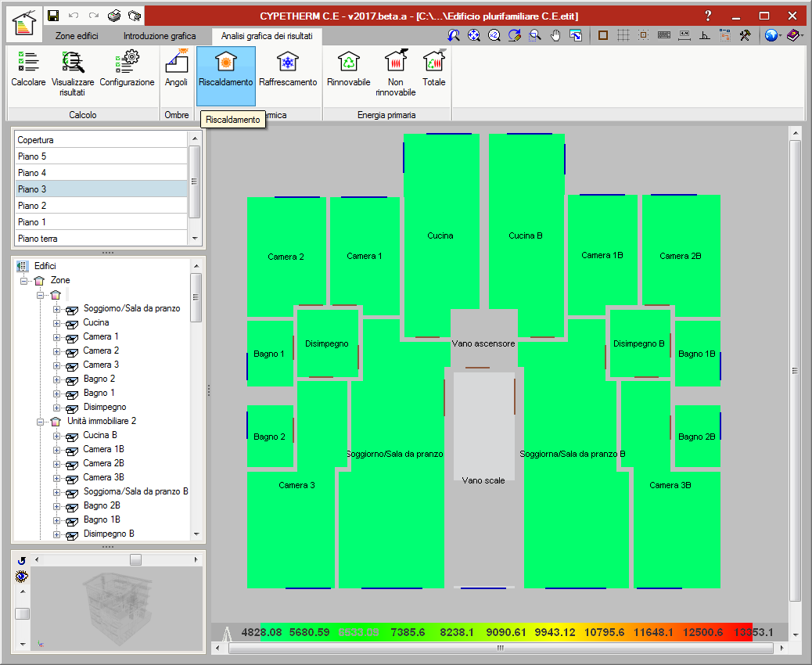This screenshot has width=812, height=665.
Task: Toggle the orthogonal angle icon
Action: coord(704,35)
